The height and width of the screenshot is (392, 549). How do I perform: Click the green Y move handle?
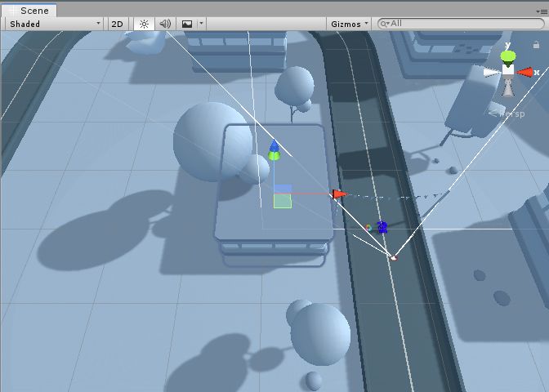pos(274,156)
